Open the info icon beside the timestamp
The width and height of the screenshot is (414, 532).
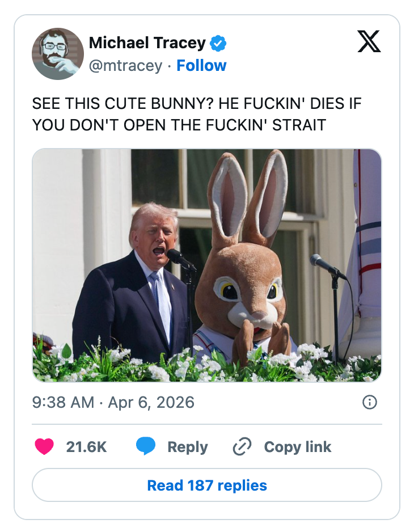(x=369, y=403)
